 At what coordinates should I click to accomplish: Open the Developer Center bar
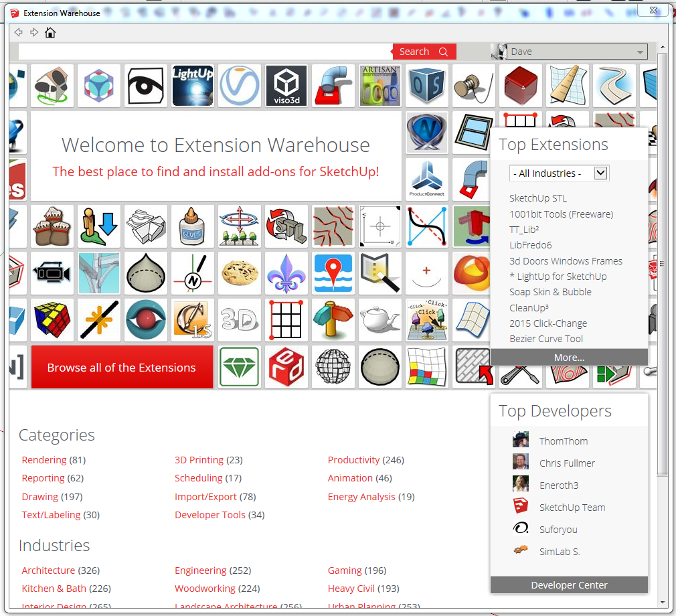tap(569, 585)
